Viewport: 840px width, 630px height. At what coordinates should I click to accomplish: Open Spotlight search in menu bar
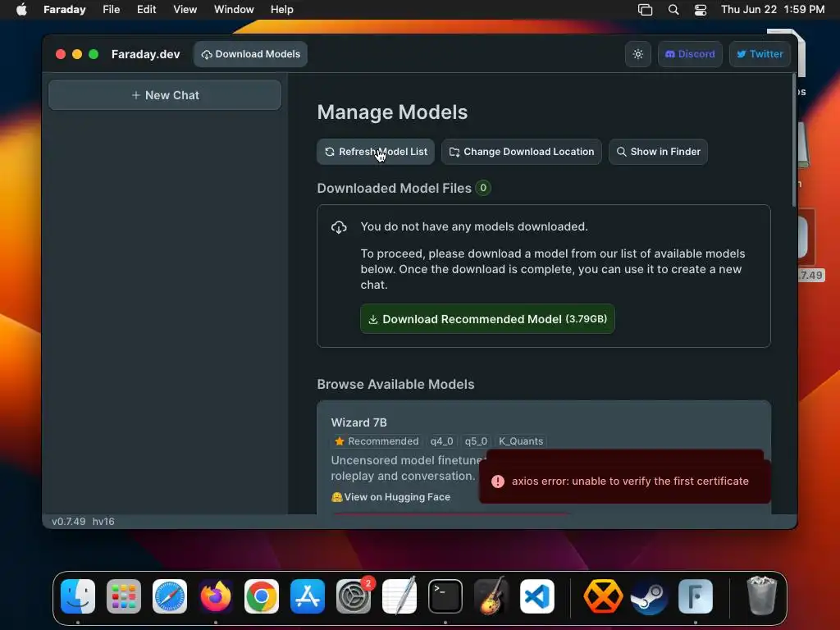[x=673, y=10]
